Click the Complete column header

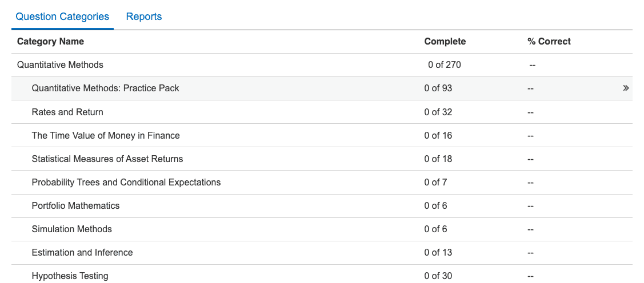click(x=445, y=41)
